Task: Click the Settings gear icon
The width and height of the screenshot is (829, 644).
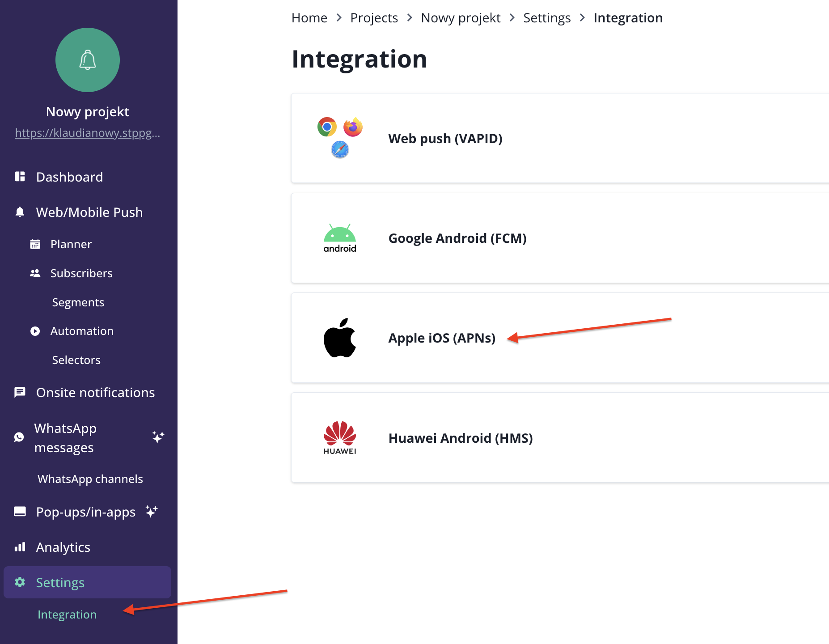Action: point(20,582)
